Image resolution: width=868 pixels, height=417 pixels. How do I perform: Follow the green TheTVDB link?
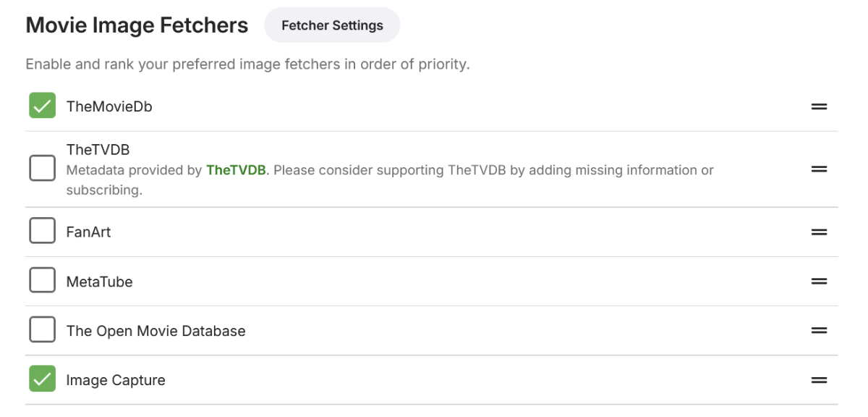(236, 171)
